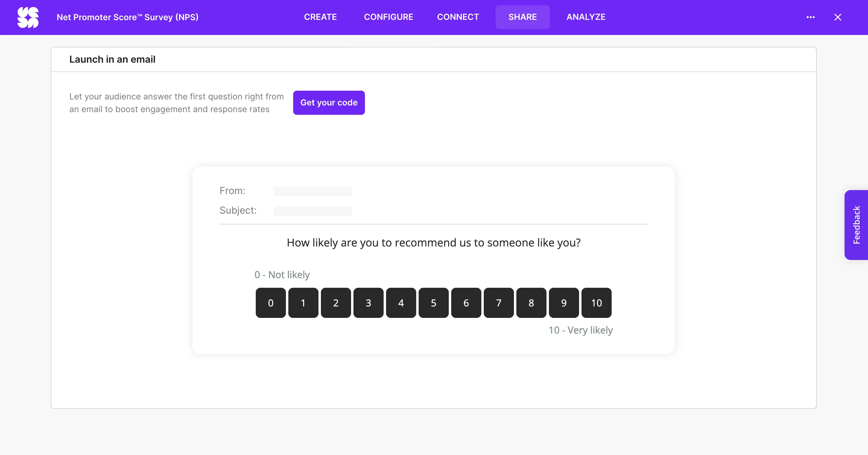Select rating 0 in the NPS scale
Image resolution: width=868 pixels, height=455 pixels.
(271, 303)
